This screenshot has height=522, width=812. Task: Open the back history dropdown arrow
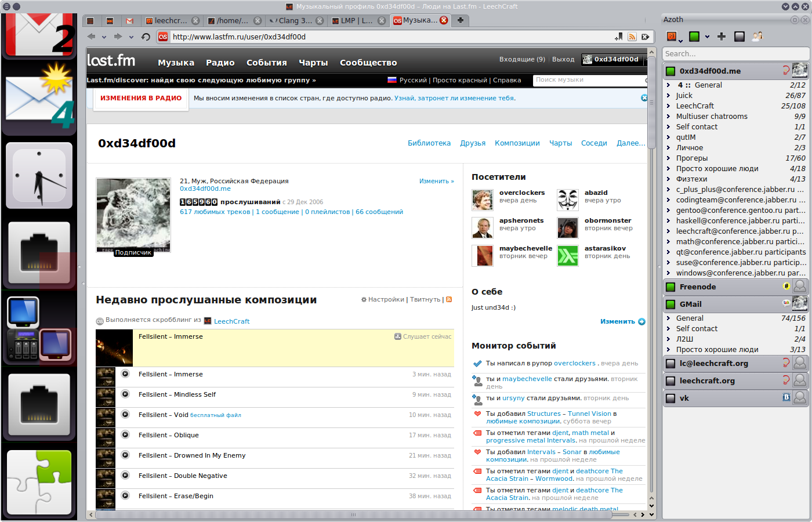pyautogui.click(x=104, y=37)
